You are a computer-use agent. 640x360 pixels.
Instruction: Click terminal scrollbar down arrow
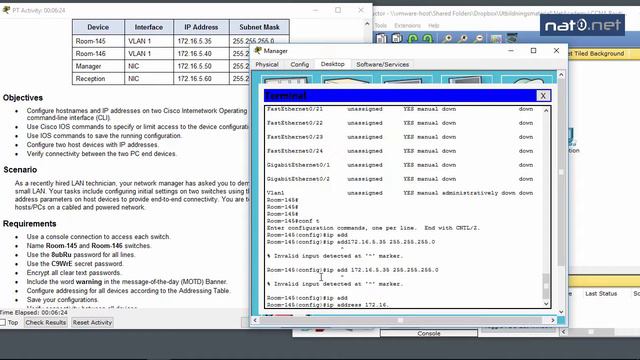click(546, 304)
